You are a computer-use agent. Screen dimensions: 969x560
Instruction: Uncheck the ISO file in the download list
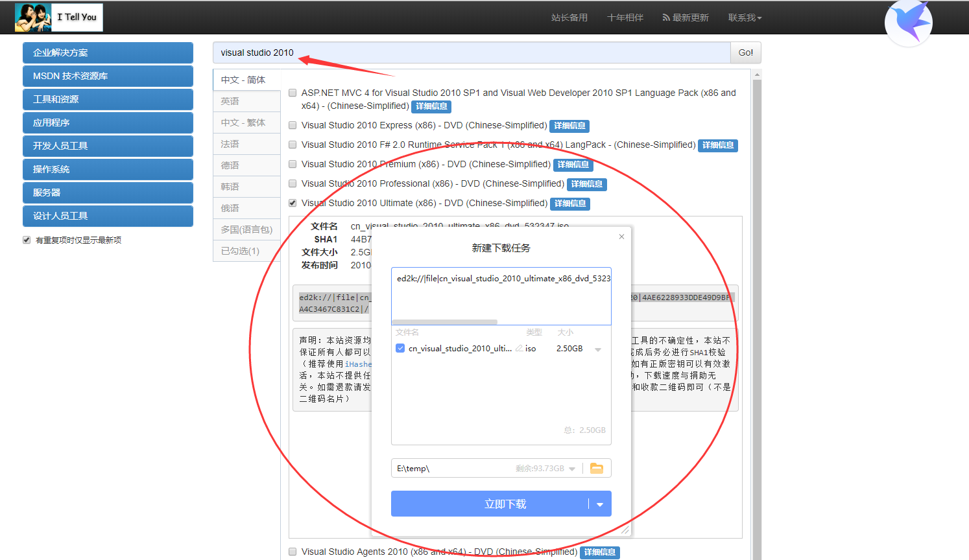tap(400, 349)
